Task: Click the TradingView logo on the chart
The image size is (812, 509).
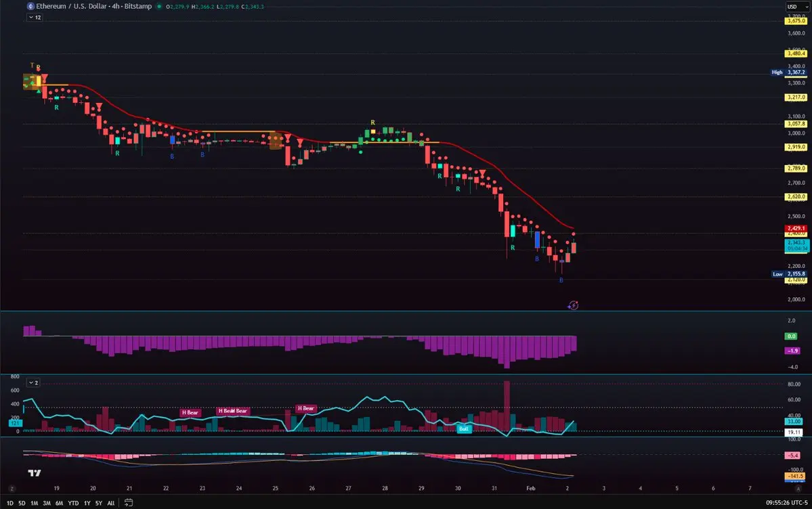Action: [34, 472]
